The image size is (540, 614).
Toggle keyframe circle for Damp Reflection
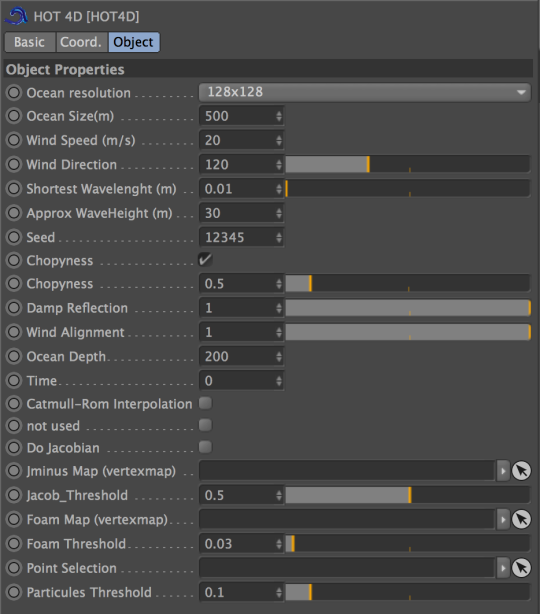14,308
